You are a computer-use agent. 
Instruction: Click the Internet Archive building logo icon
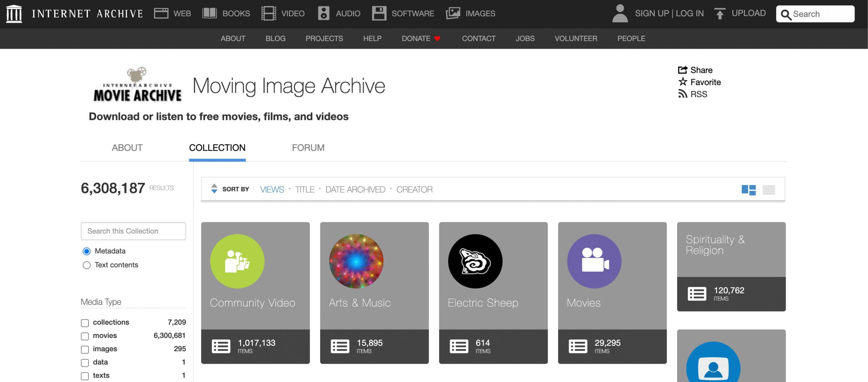[x=14, y=14]
